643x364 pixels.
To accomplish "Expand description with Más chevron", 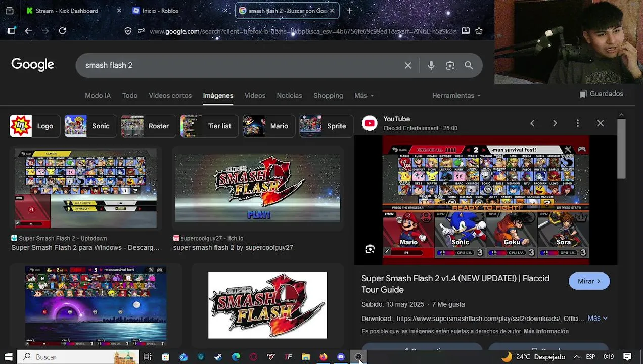I will coord(598,318).
